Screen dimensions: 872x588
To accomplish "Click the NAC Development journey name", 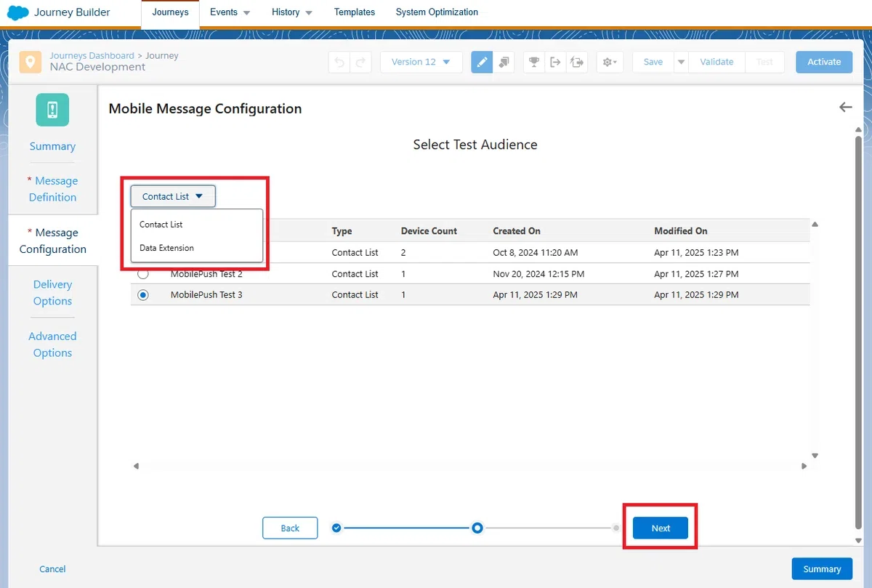I will [x=97, y=67].
